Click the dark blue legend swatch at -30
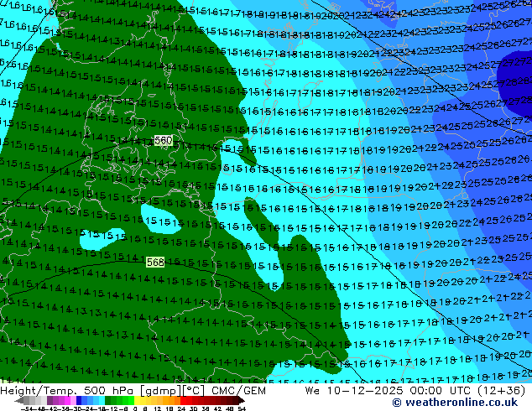The width and height of the screenshot is (532, 411). [x=79, y=400]
